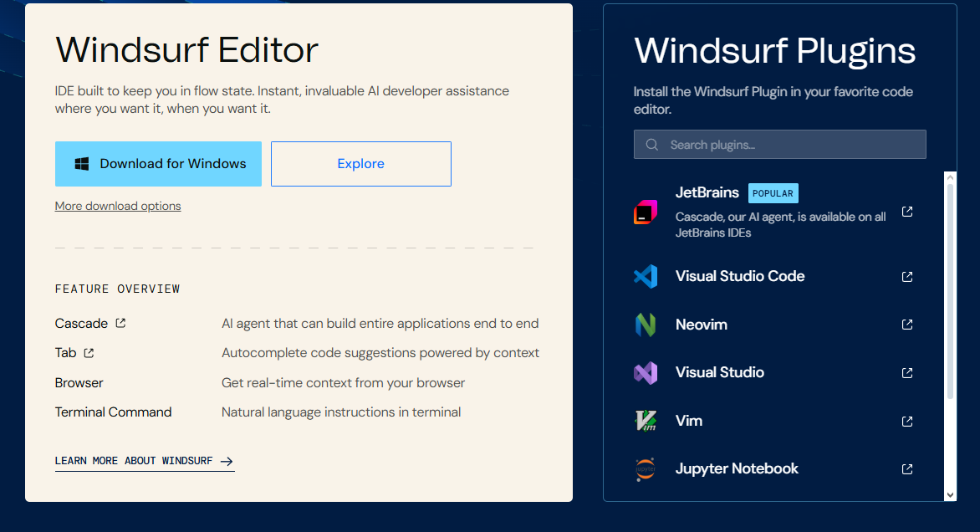
Task: Click external link icon beside Tab
Action: click(89, 353)
